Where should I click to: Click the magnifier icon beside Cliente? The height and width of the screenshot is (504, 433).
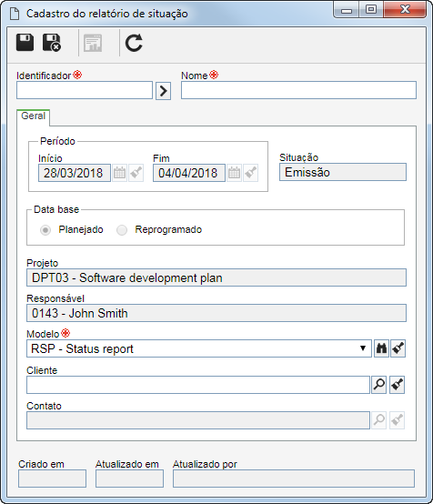click(x=379, y=385)
